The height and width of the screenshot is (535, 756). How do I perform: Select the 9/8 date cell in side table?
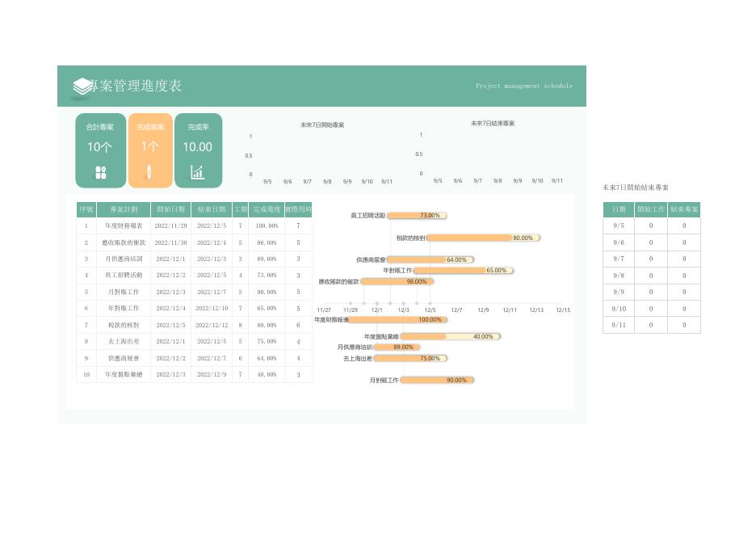pos(619,276)
